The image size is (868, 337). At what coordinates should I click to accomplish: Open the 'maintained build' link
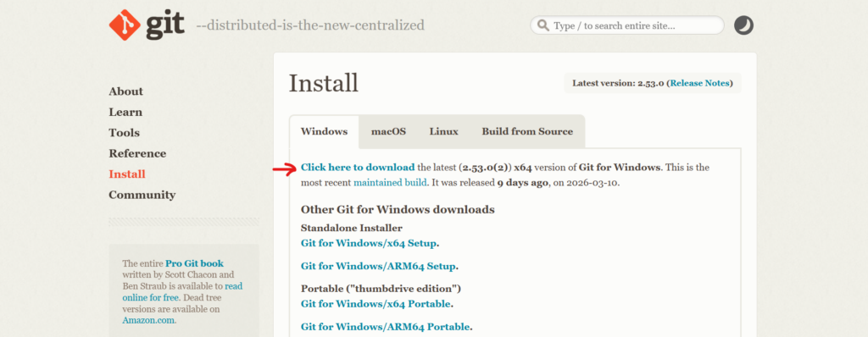(x=390, y=182)
